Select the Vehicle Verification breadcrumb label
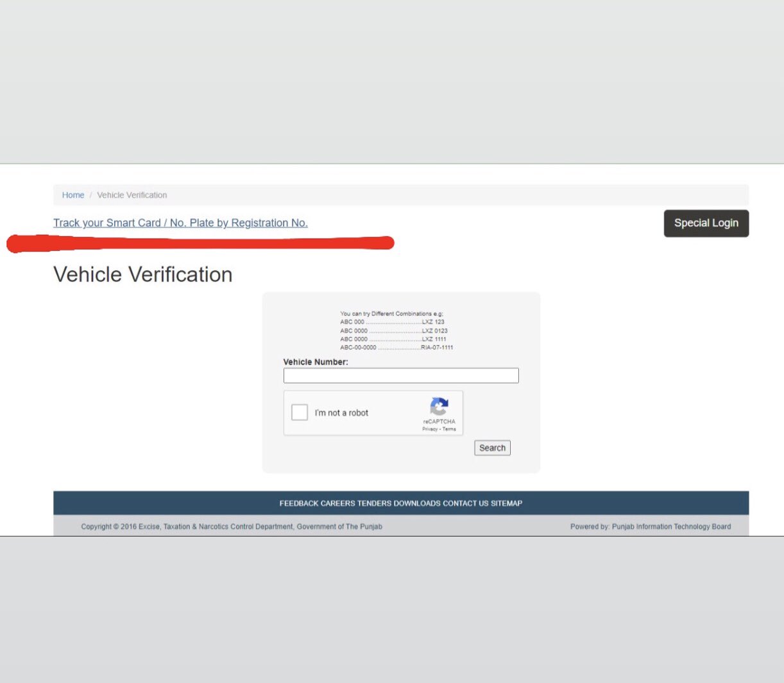This screenshot has height=683, width=784. 132,195
